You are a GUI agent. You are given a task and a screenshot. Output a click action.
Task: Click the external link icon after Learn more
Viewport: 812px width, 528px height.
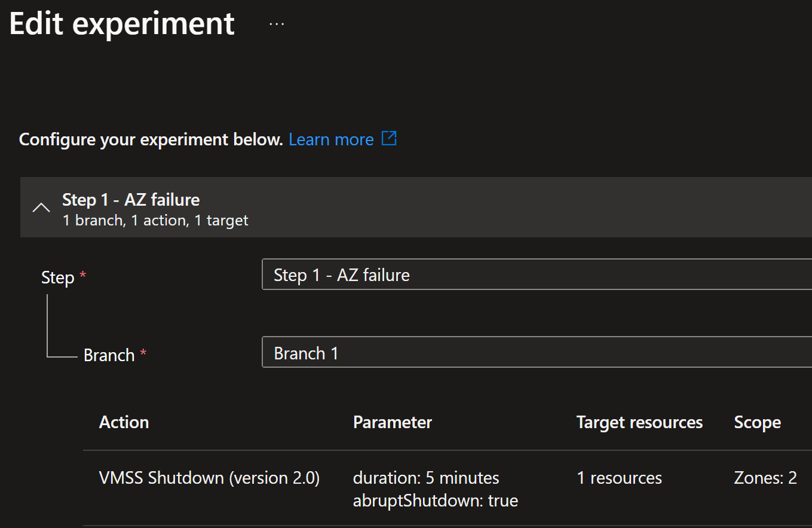(x=389, y=139)
